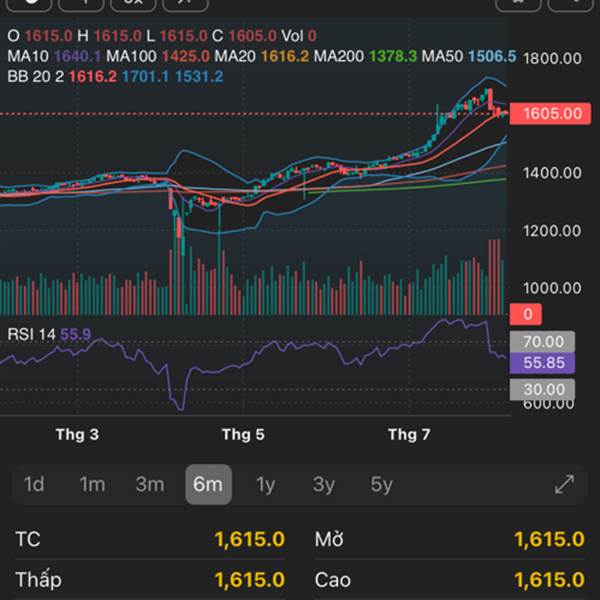Tap the Cao high price value
Image resolution: width=600 pixels, height=600 pixels.
coord(549,580)
